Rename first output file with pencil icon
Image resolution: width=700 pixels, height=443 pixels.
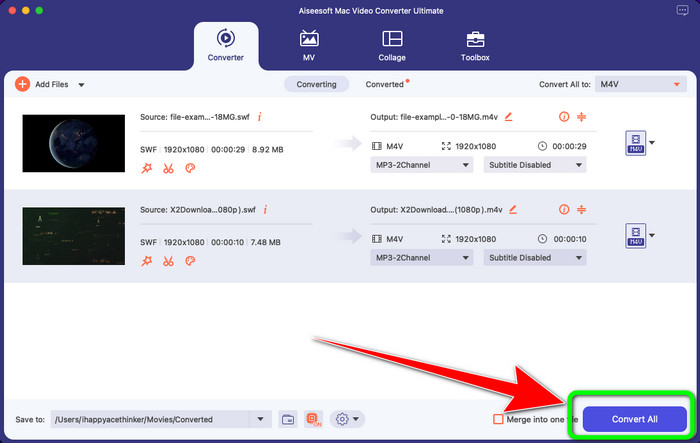[x=508, y=117]
